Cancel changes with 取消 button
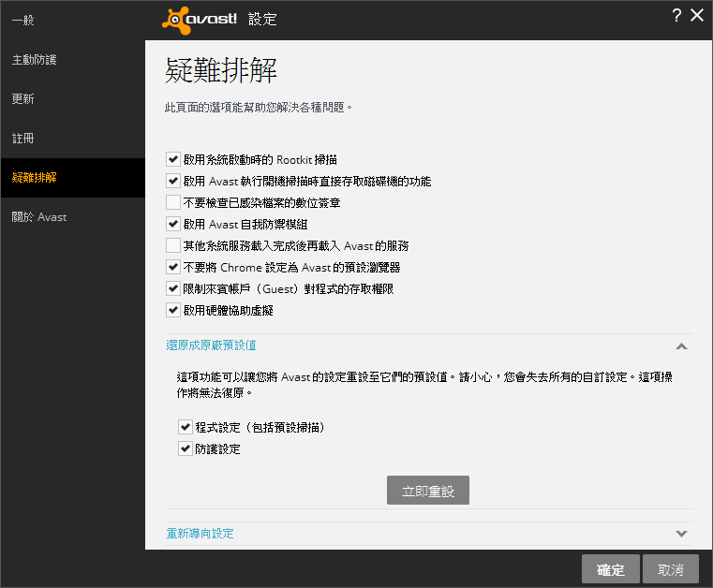Screen dimensions: 713x588 (x=671, y=569)
